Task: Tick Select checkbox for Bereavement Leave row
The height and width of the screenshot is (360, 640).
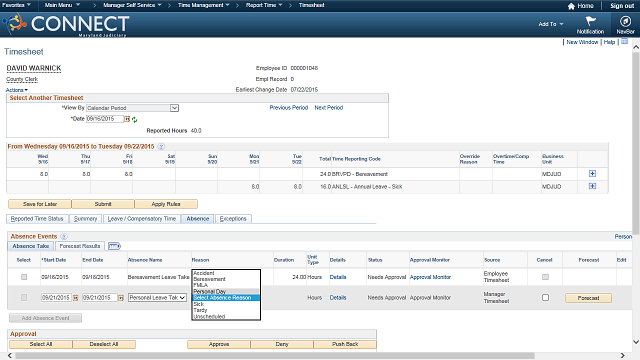Action: click(x=24, y=277)
